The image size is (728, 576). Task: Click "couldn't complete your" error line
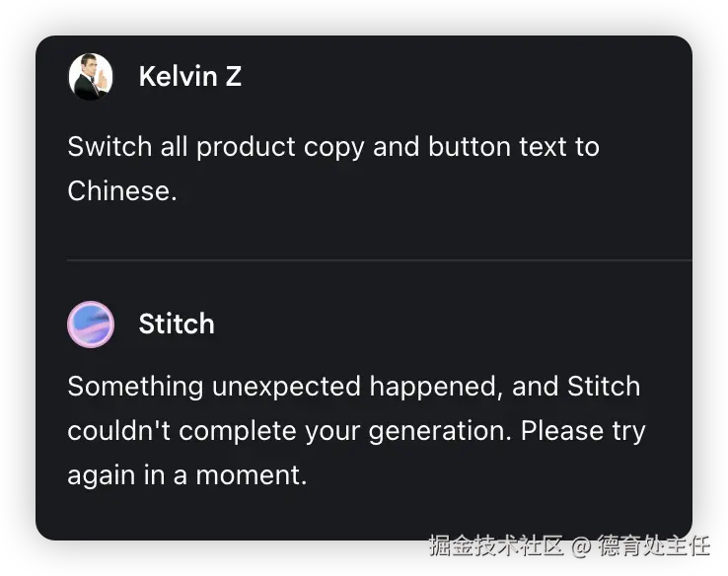[x=214, y=431]
